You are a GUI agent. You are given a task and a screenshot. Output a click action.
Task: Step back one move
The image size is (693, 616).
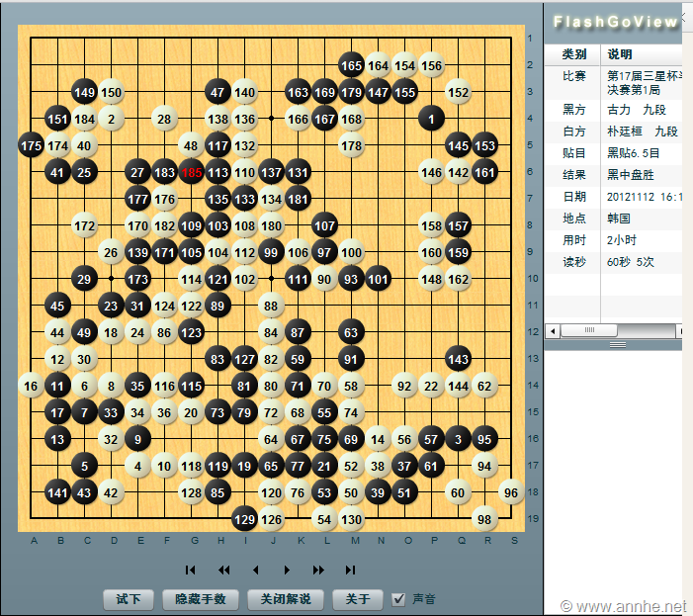tap(255, 570)
